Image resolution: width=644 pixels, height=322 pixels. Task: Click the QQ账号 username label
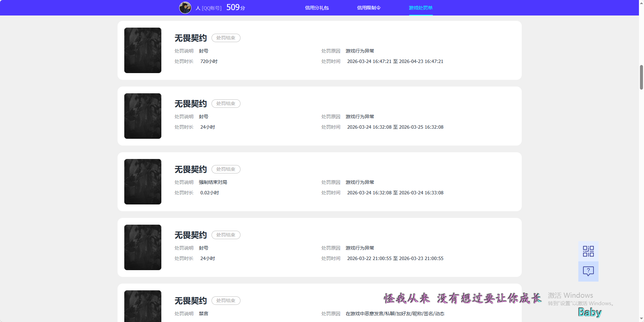(208, 8)
